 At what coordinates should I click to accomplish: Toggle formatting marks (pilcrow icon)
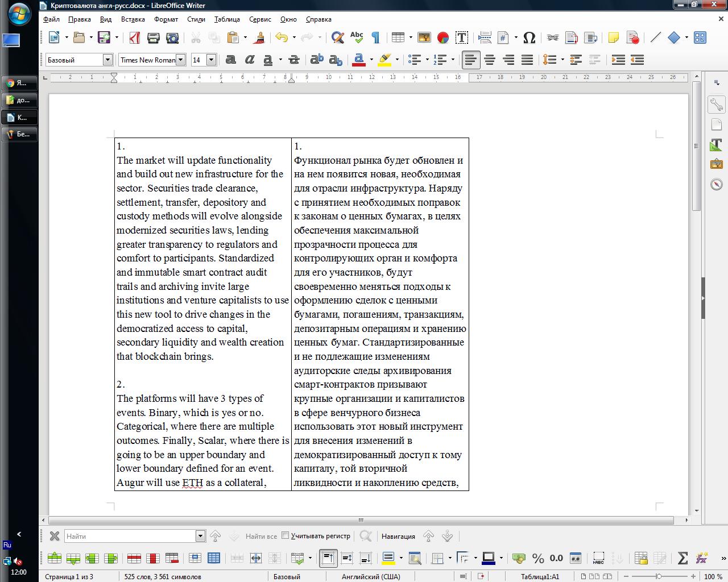coord(375,38)
